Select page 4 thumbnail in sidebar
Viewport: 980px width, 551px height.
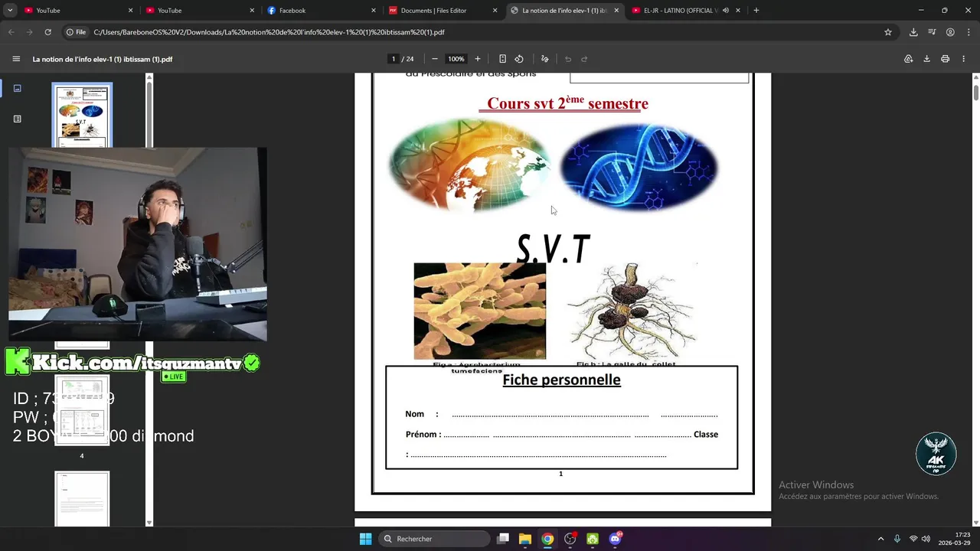click(x=82, y=411)
